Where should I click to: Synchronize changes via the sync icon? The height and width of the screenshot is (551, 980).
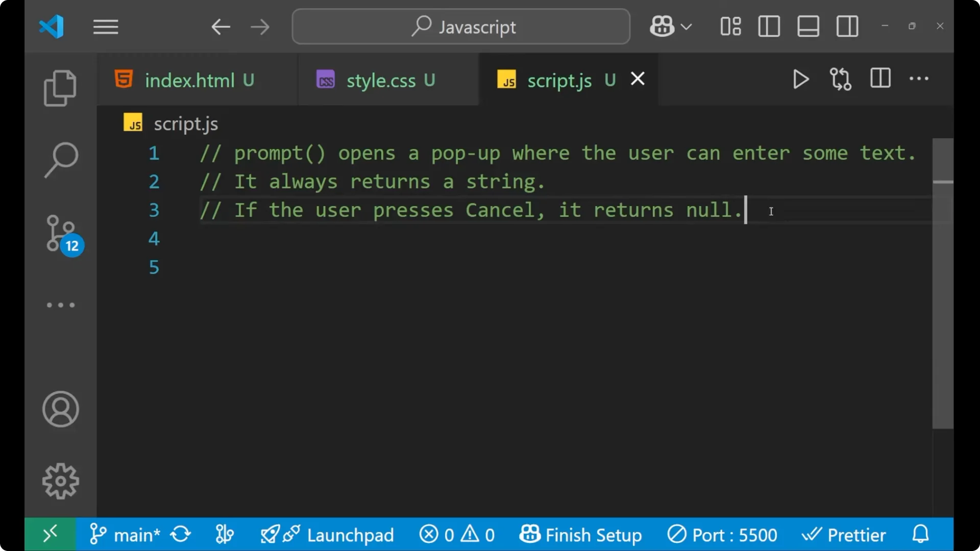(x=181, y=534)
